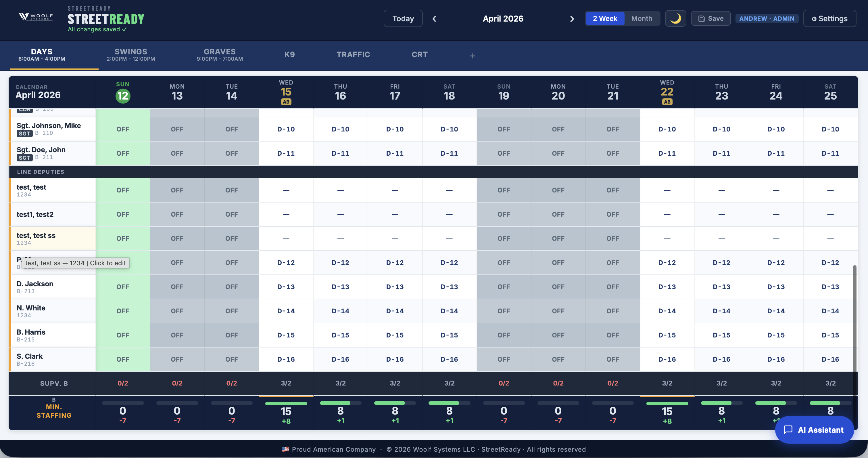Go to previous period with left chevron
The height and width of the screenshot is (458, 868).
pyautogui.click(x=434, y=19)
